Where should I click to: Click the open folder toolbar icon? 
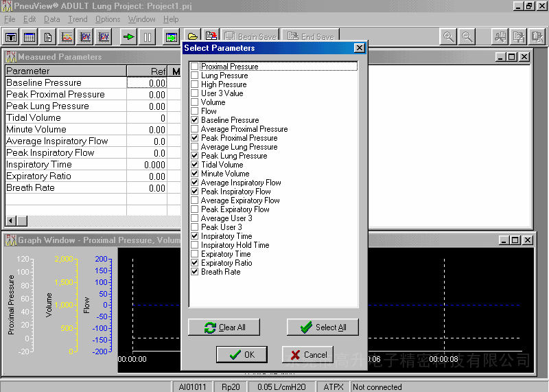[193, 36]
